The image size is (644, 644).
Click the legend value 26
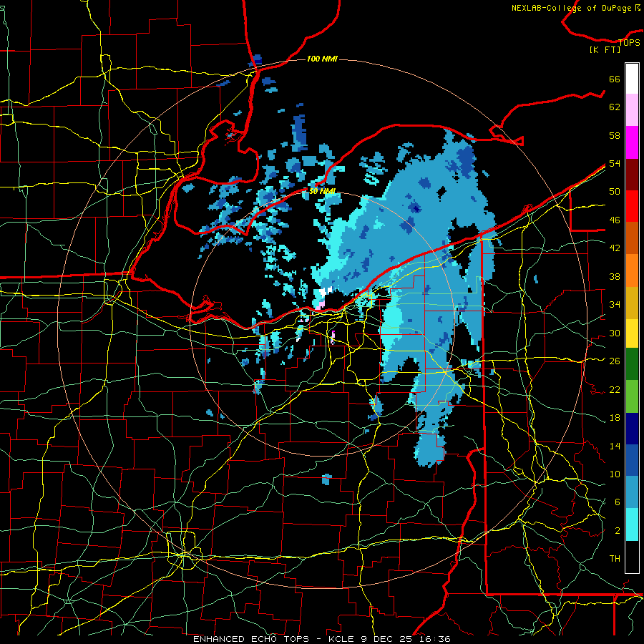click(x=615, y=361)
